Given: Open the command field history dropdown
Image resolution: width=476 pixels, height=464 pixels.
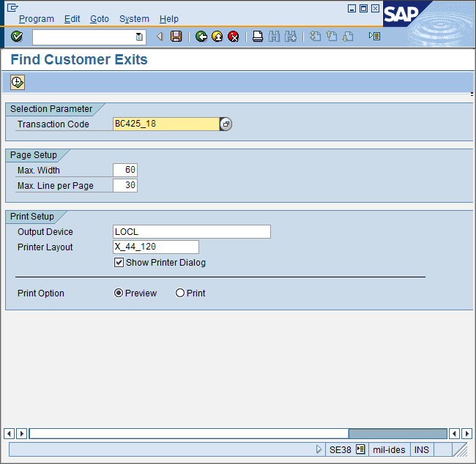Looking at the screenshot, I should (139, 37).
